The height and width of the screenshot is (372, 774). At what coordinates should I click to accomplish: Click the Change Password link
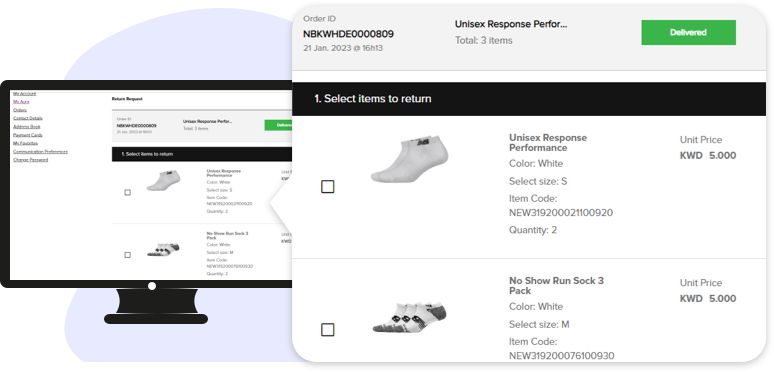click(31, 160)
